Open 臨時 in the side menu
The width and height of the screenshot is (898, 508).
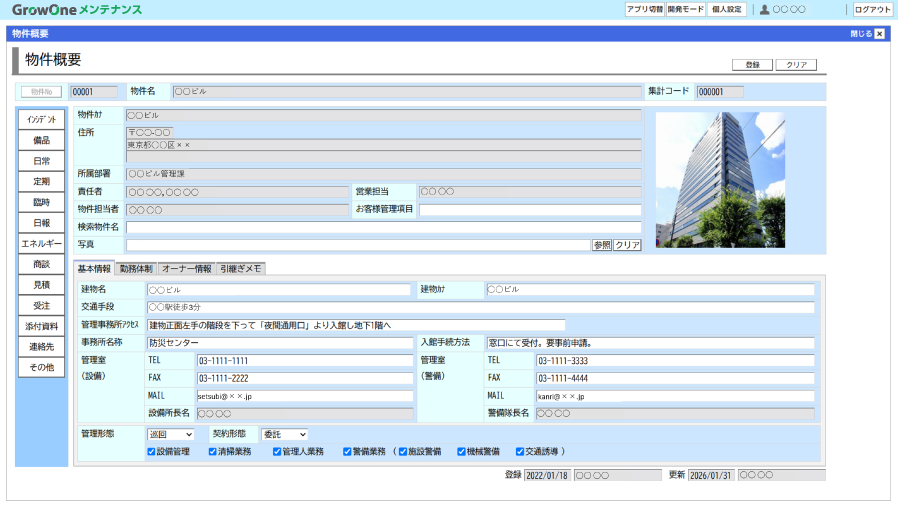coord(41,202)
